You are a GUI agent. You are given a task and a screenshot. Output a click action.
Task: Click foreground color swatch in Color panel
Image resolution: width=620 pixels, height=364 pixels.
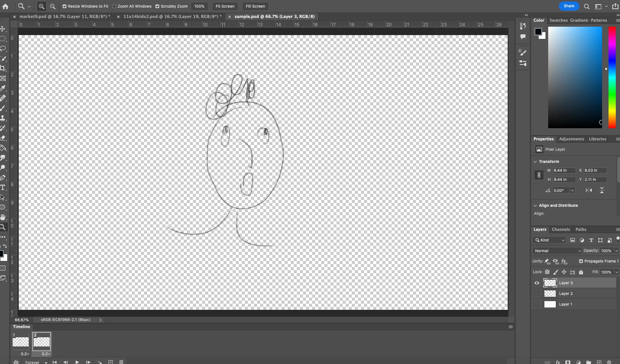point(538,31)
